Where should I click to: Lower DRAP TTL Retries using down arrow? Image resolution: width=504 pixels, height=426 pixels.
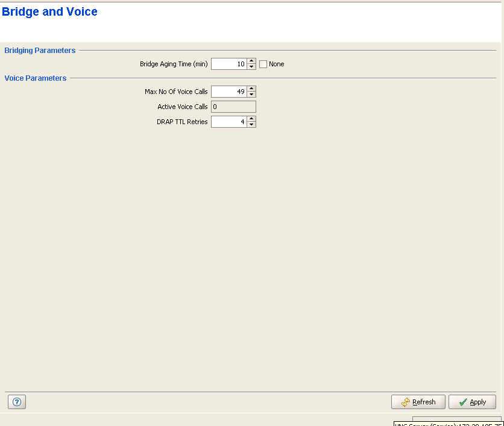251,124
